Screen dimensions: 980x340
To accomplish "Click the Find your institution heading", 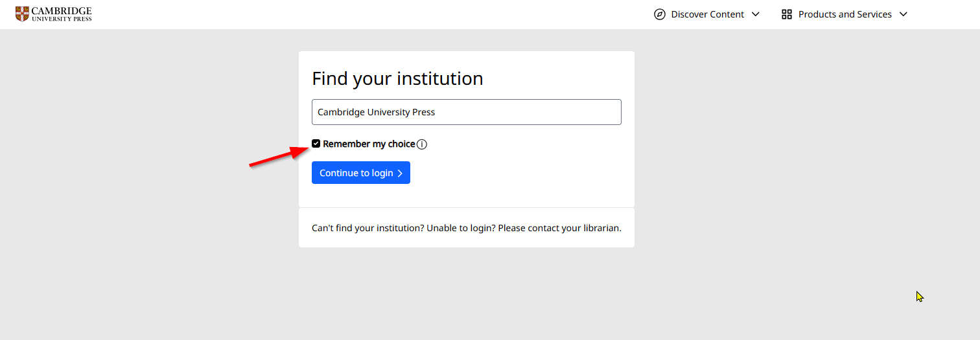I will tap(397, 78).
